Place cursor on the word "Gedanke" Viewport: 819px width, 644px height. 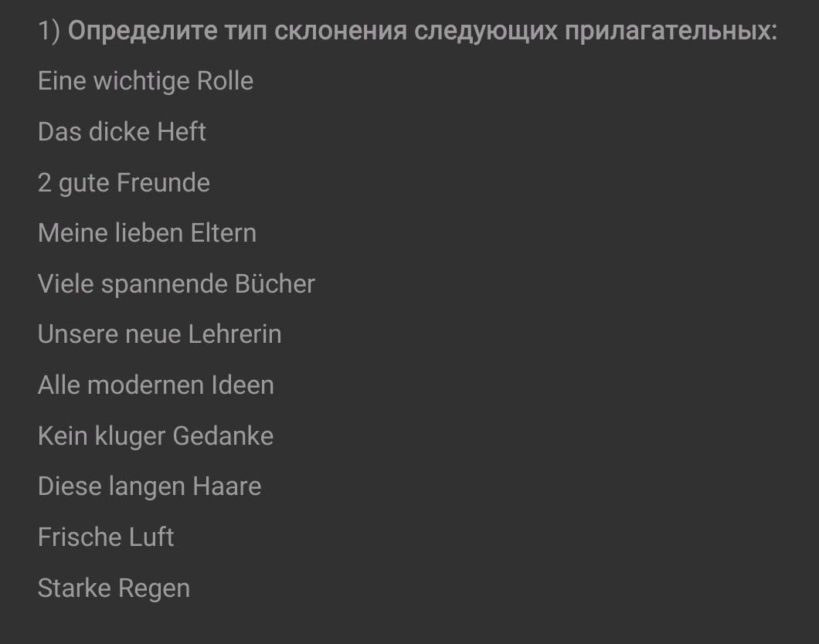(223, 436)
